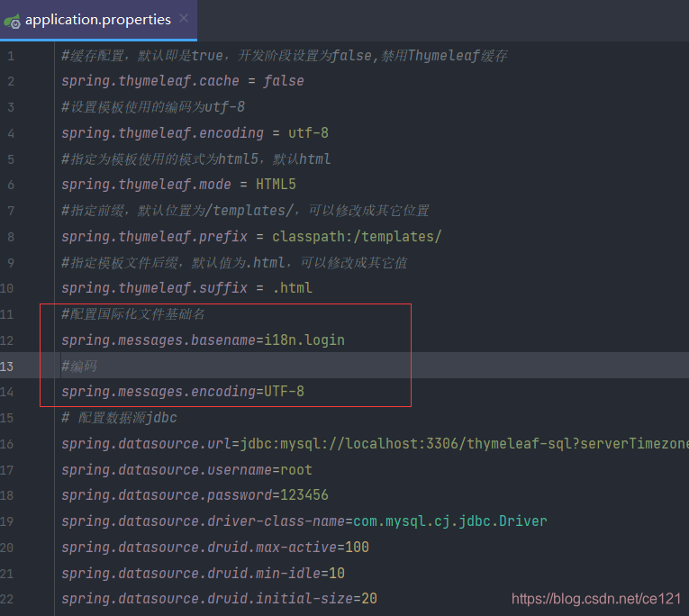Click the comment about html5 mode
The image size is (689, 616).
pyautogui.click(x=196, y=159)
